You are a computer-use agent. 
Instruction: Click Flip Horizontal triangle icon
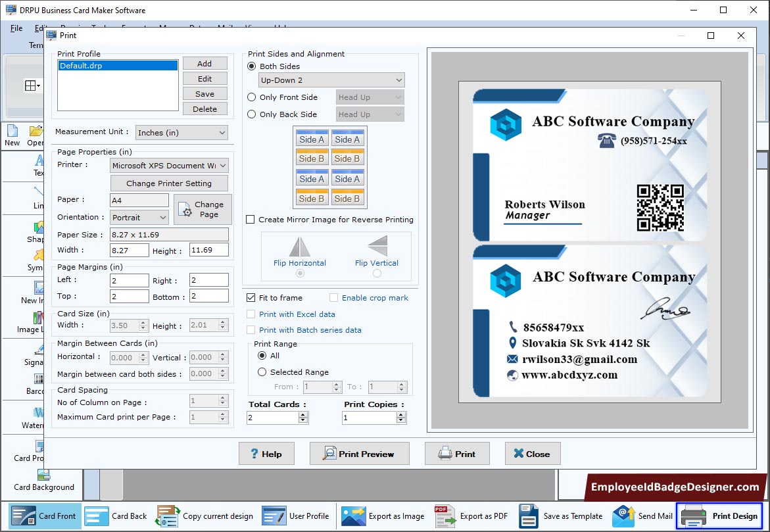pyautogui.click(x=300, y=247)
